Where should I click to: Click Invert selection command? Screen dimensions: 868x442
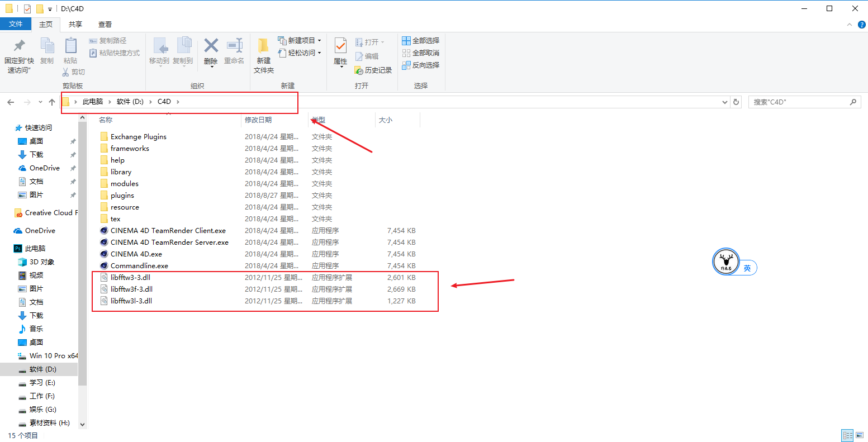click(x=420, y=65)
